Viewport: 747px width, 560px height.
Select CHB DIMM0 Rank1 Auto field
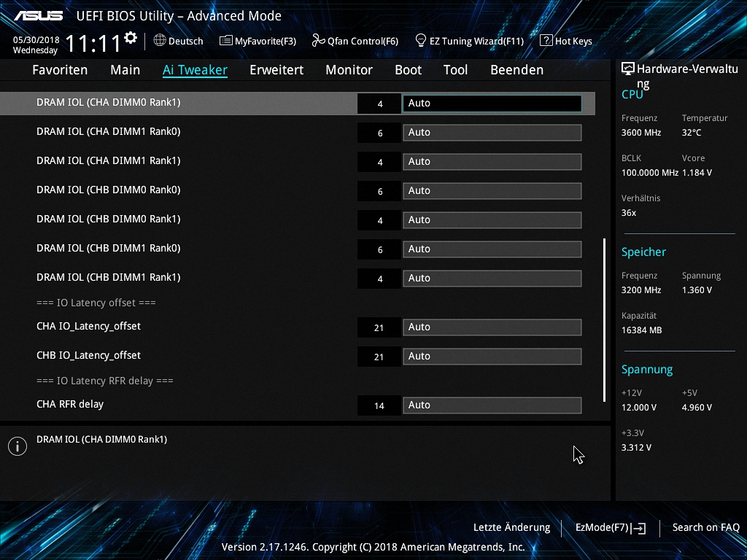pos(492,220)
